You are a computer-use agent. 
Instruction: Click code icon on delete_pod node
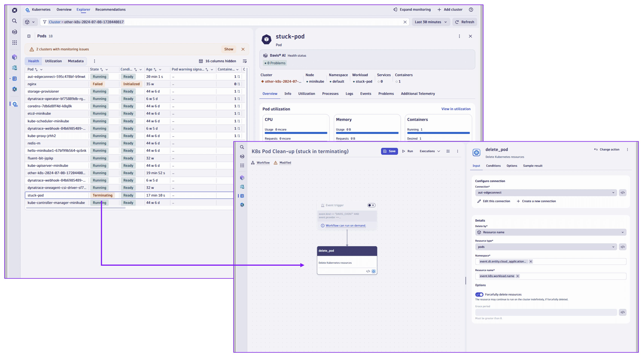tap(368, 271)
